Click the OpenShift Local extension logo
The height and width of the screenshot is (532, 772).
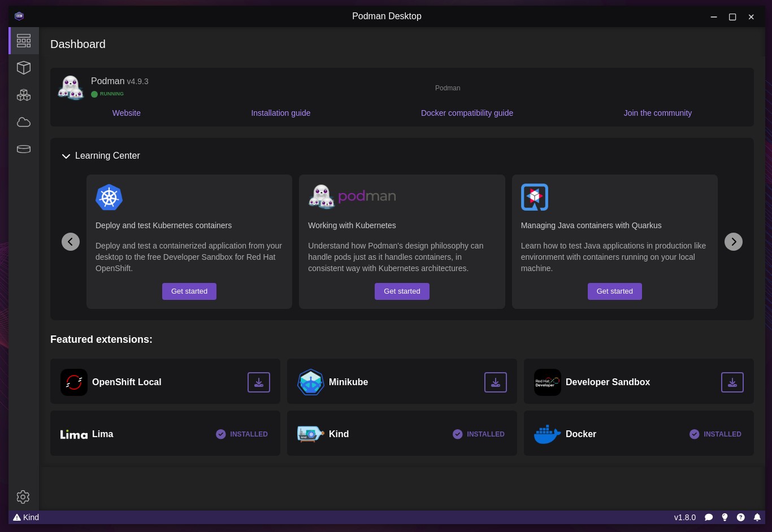[x=74, y=382]
